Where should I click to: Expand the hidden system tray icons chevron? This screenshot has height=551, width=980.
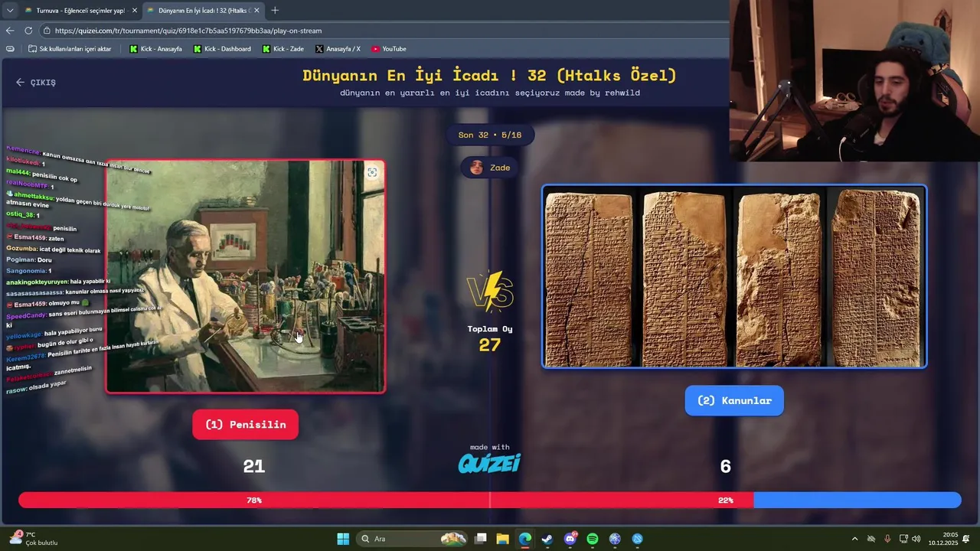(854, 539)
